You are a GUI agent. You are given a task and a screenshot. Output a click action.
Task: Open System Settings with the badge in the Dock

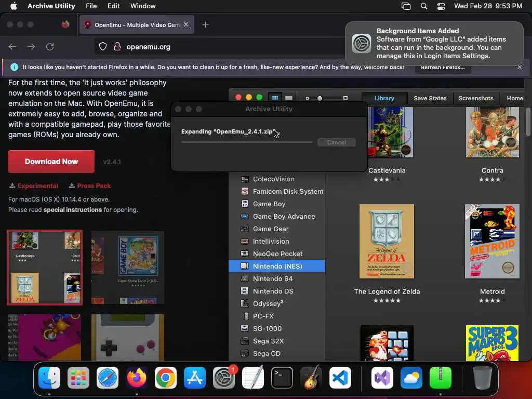224,378
